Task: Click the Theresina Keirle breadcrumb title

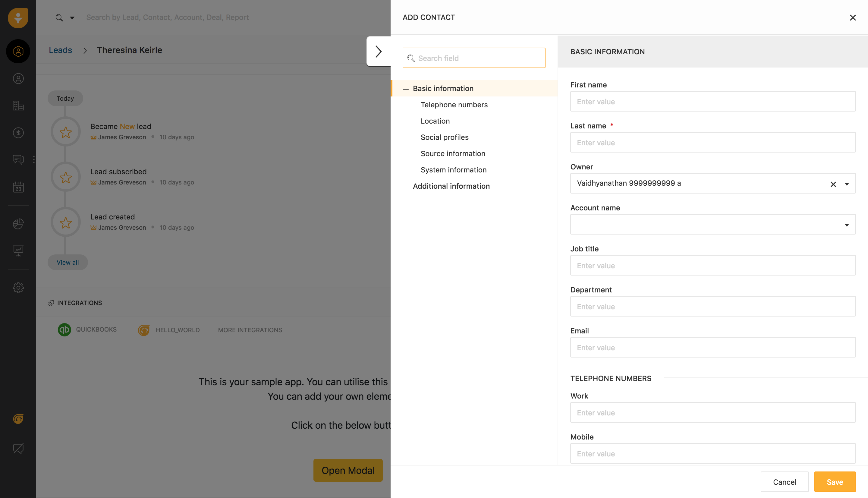Action: 129,50
